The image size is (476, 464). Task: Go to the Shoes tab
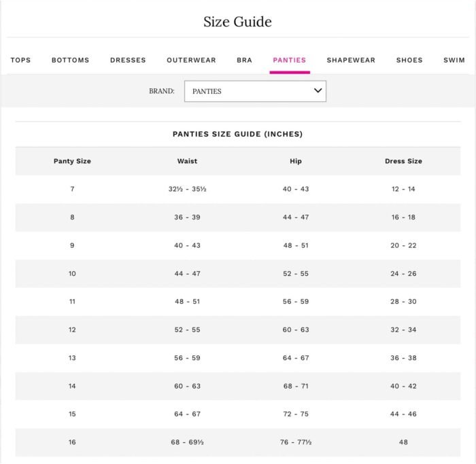[409, 60]
